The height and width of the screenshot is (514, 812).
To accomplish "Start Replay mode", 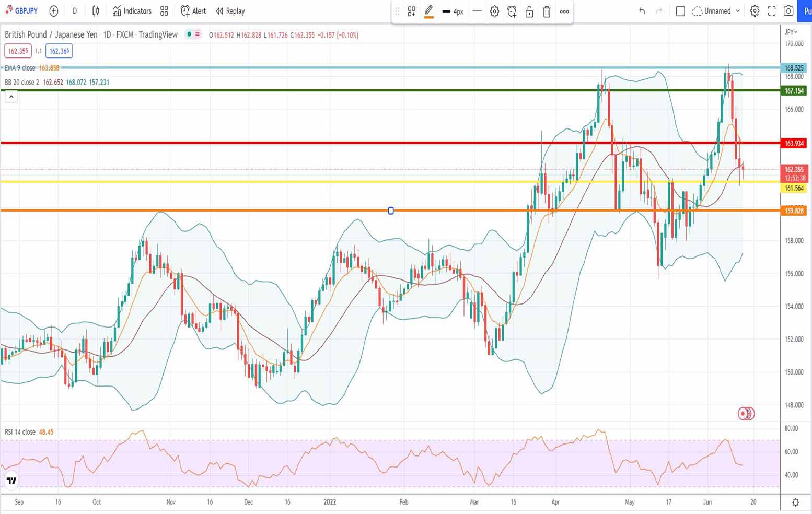I will 230,11.
